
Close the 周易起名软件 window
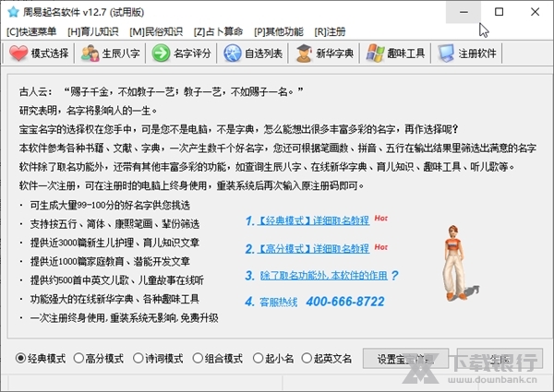click(535, 12)
